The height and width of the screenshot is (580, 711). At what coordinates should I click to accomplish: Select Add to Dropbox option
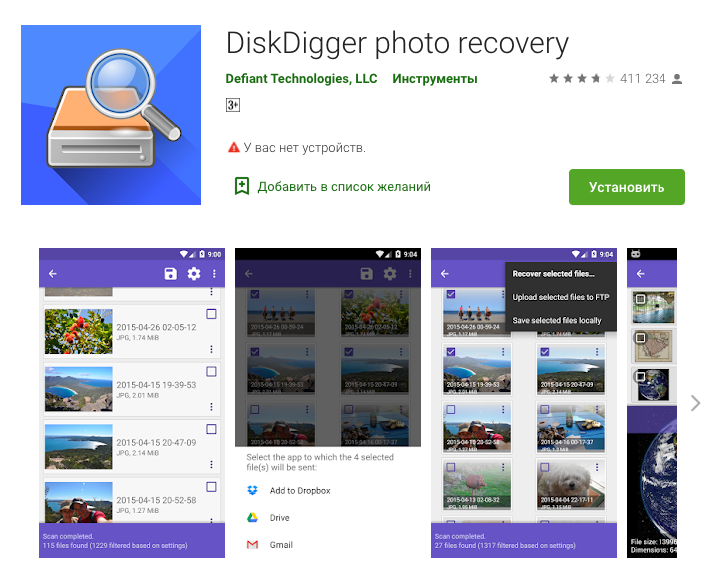point(300,490)
